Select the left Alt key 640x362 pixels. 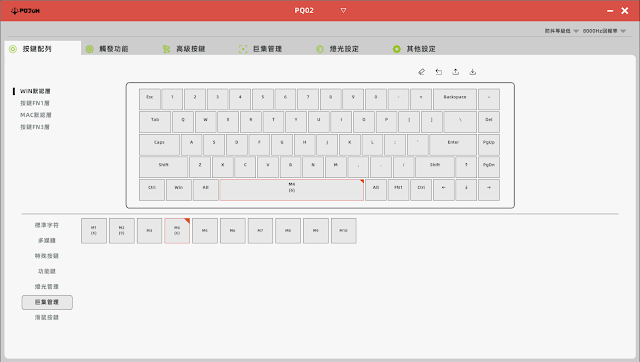point(206,190)
